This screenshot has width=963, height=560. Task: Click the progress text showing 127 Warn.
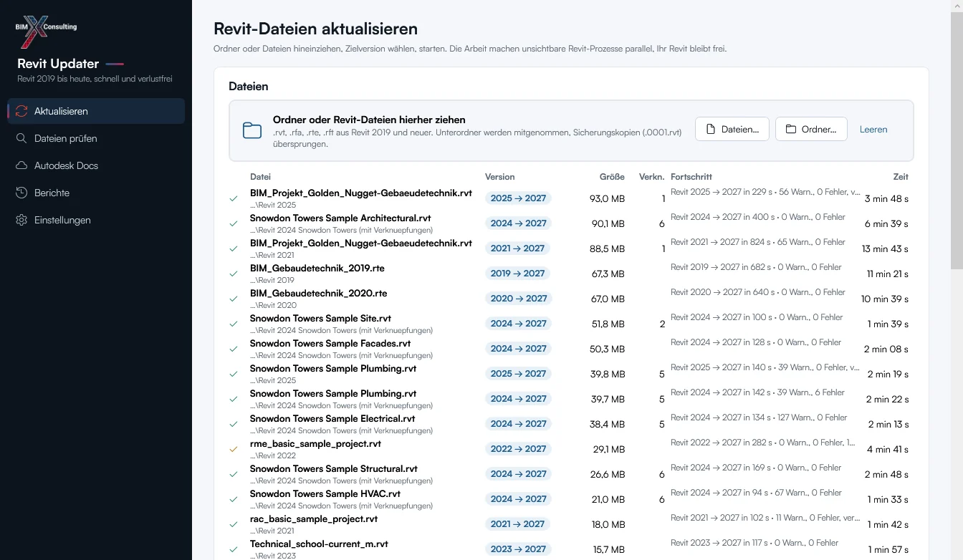click(759, 417)
